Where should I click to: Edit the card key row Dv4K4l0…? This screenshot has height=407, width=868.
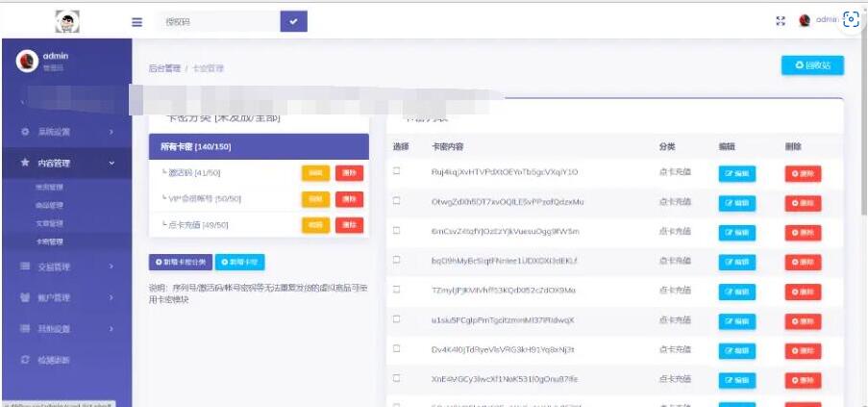tap(737, 351)
